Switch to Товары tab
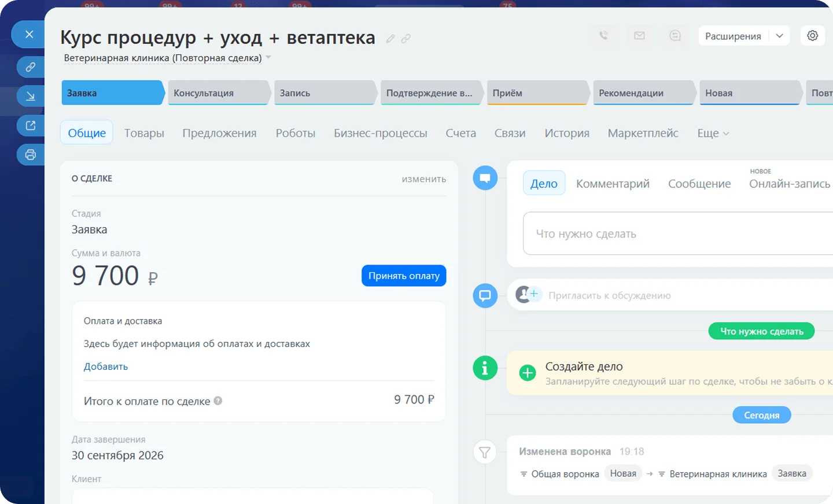Screen dimensions: 833x504 point(144,134)
